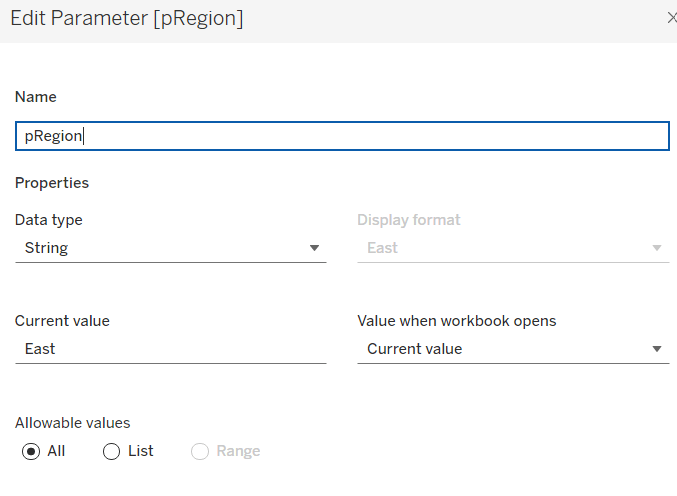Click the Current value East field

pos(170,349)
